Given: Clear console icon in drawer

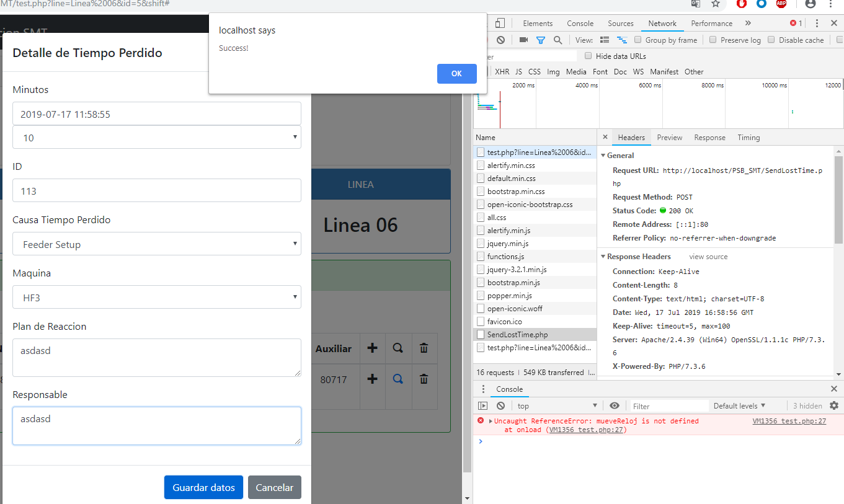Looking at the screenshot, I should pyautogui.click(x=500, y=406).
